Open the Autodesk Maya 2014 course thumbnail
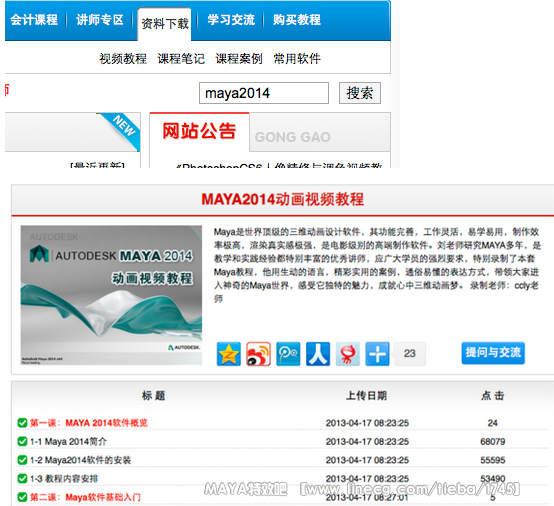 click(x=111, y=295)
